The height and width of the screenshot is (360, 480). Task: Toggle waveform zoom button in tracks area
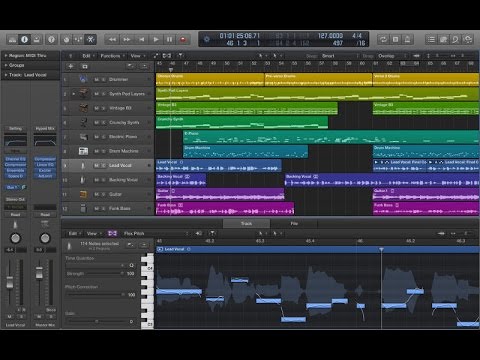416,56
